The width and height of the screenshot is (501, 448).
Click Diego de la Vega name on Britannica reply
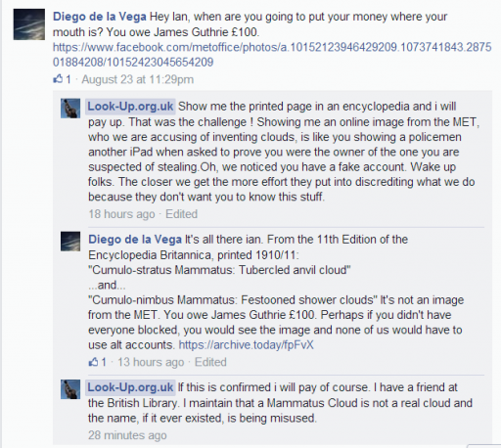pyautogui.click(x=135, y=240)
